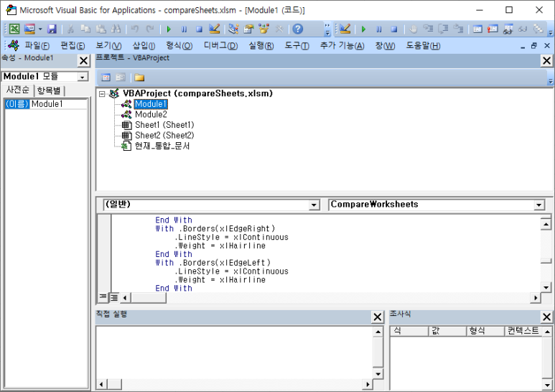Save compareSheets.xlsm with the floppy icon

[x=52, y=29]
